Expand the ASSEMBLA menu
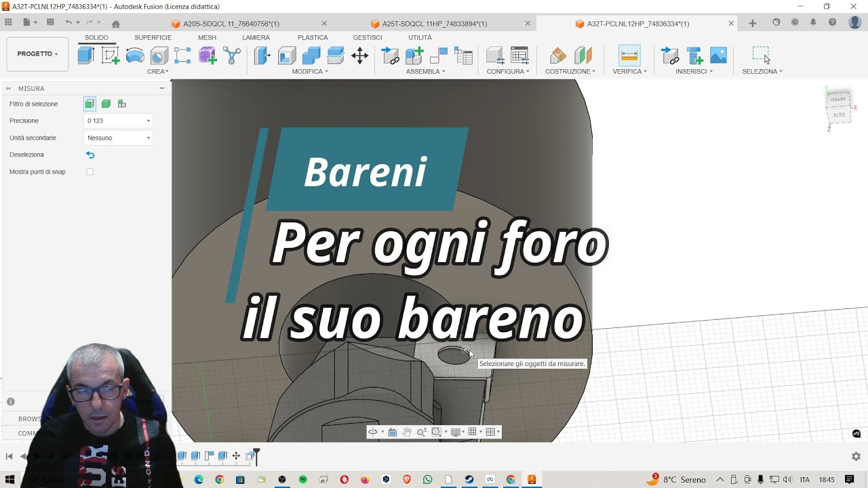This screenshot has height=488, width=868. pyautogui.click(x=425, y=71)
